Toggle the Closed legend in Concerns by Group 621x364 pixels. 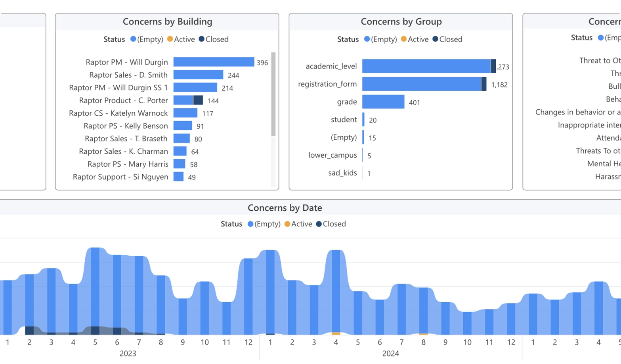click(x=447, y=39)
